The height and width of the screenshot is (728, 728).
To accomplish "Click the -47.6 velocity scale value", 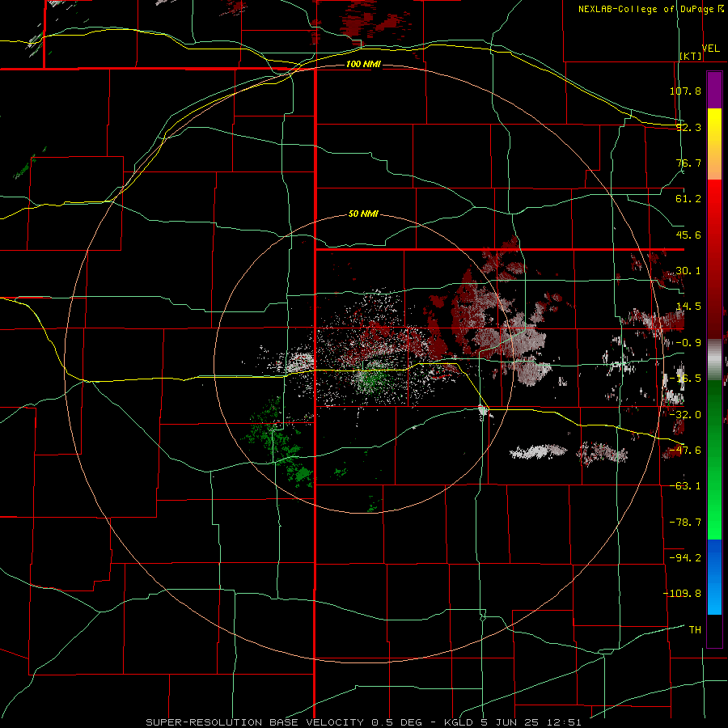I will point(685,451).
